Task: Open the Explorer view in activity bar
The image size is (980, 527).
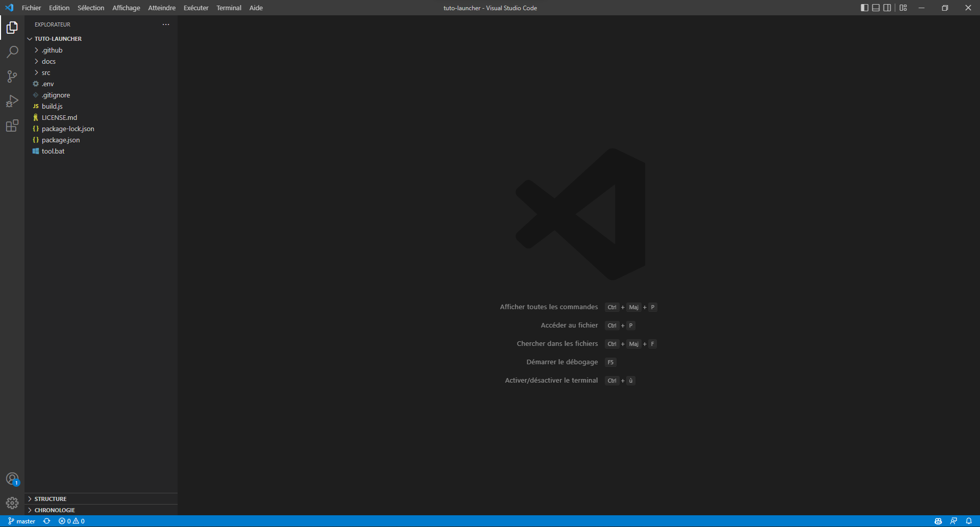Action: click(12, 28)
